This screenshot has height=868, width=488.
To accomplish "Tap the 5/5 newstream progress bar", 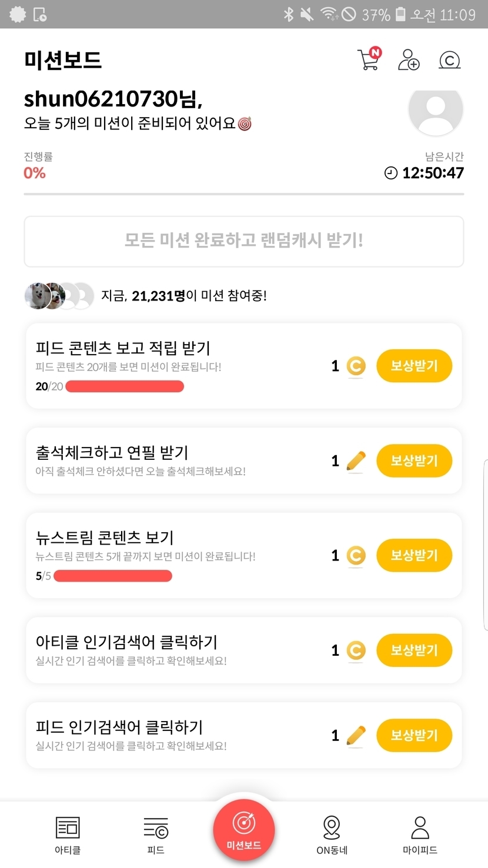I will 113,576.
